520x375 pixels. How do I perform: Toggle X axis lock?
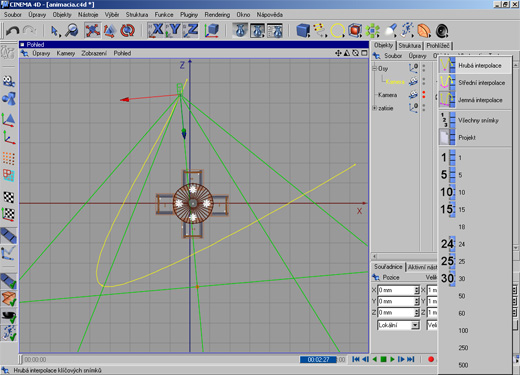[x=155, y=30]
